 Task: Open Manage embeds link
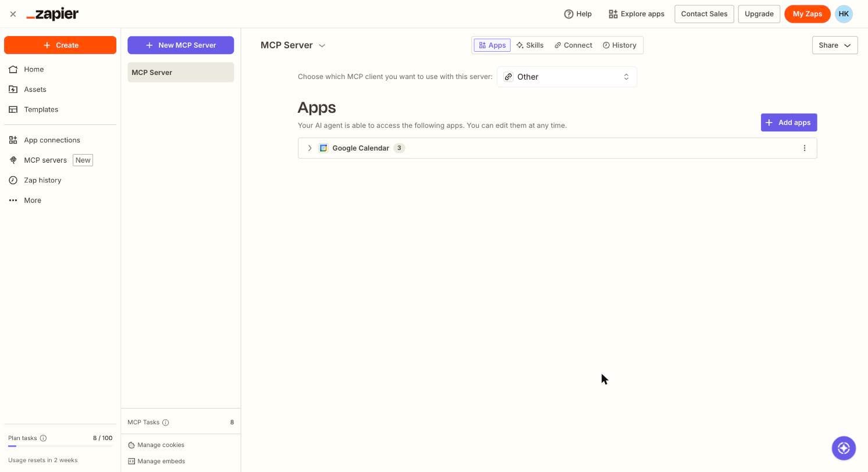coord(161,462)
